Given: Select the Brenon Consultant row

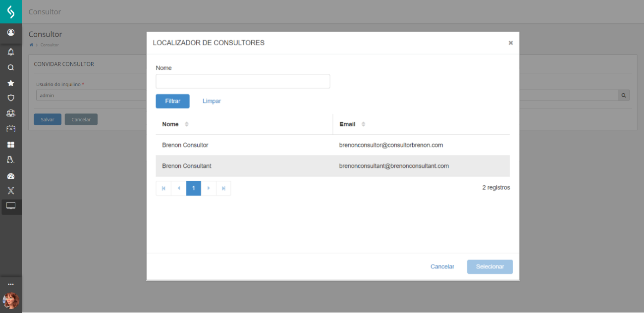Looking at the screenshot, I should click(x=333, y=166).
